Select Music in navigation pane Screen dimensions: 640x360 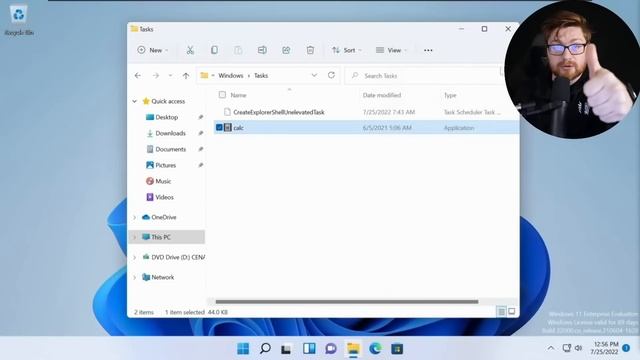click(x=163, y=181)
